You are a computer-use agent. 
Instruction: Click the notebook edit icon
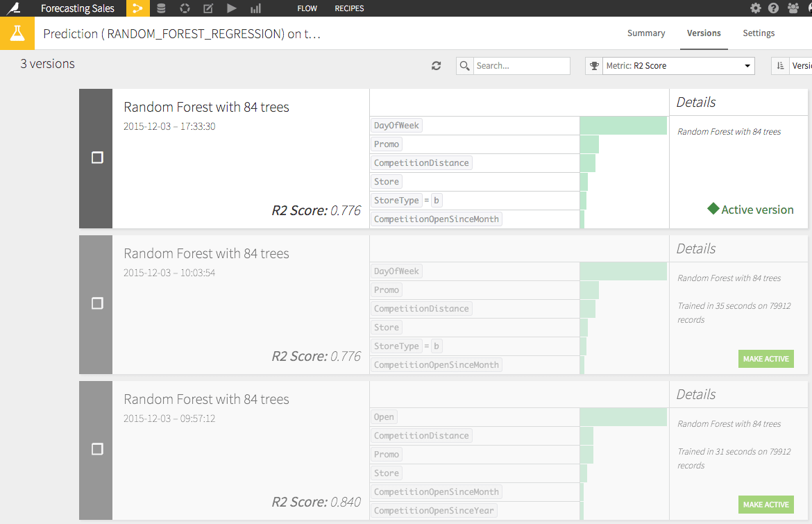click(208, 8)
